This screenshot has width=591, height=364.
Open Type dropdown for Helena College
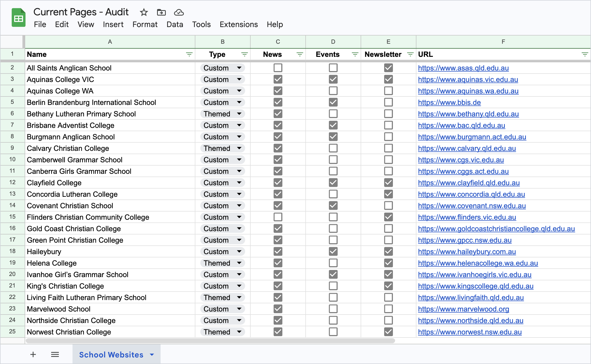coord(239,263)
